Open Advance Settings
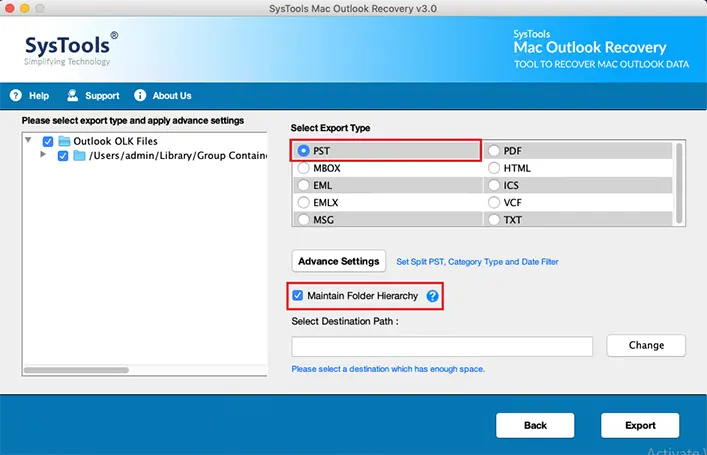This screenshot has width=707, height=455. 339,261
